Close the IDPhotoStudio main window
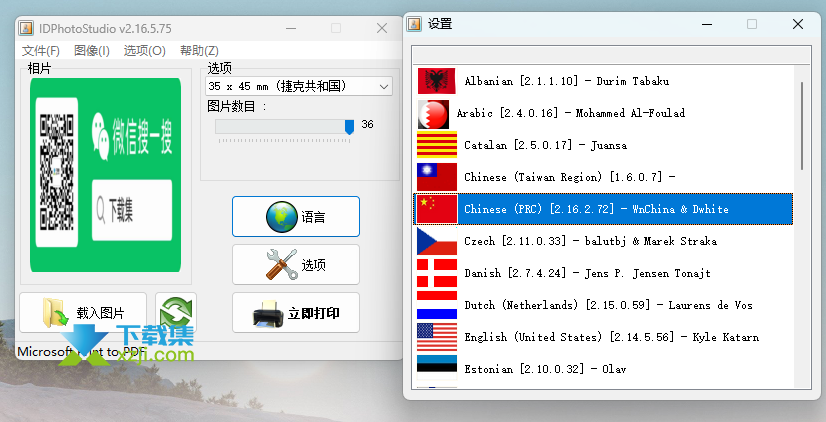 (382, 28)
